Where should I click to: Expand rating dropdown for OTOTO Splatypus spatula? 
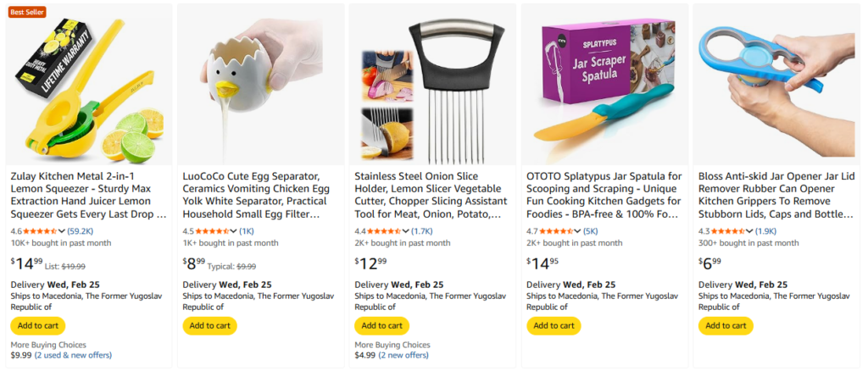pos(578,231)
